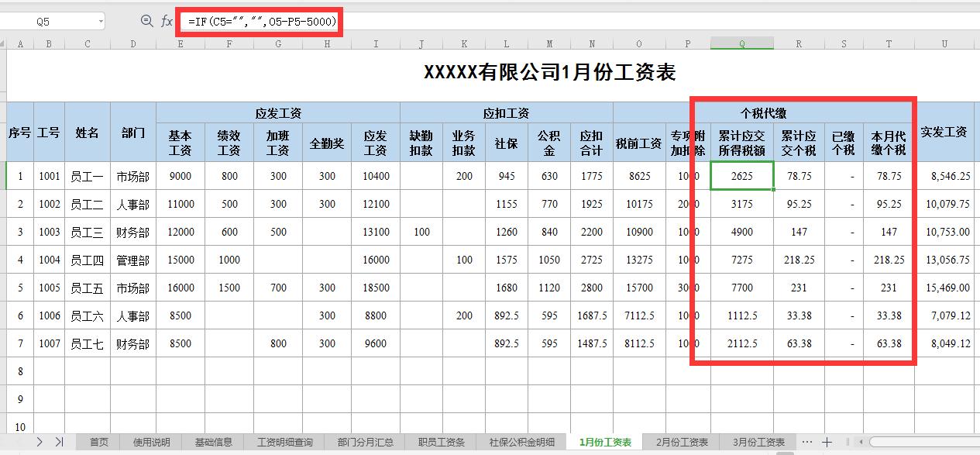Select column Q by its header
Viewport: 980px width, 455px height.
tap(741, 44)
